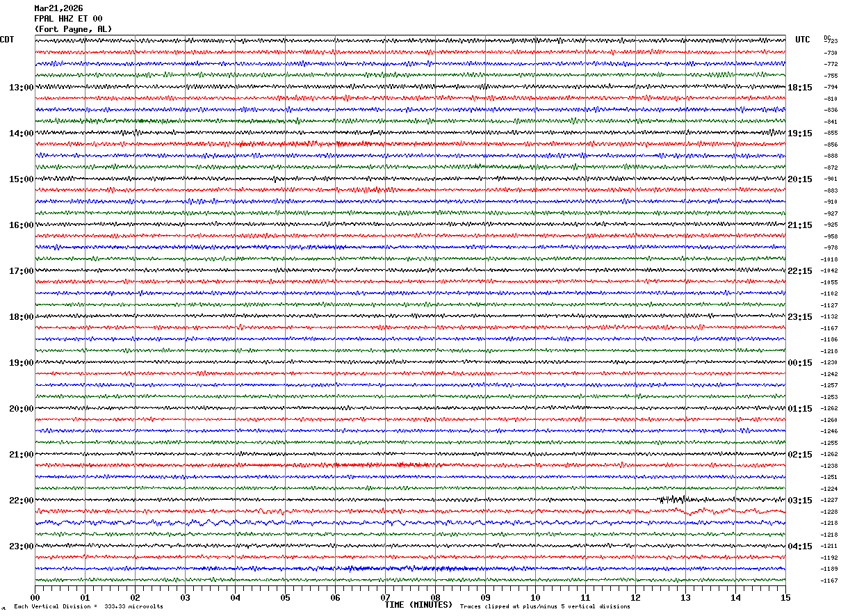Image resolution: width=841 pixels, height=616 pixels.
Task: Click the 15:00 CDT time label
Action: point(21,179)
